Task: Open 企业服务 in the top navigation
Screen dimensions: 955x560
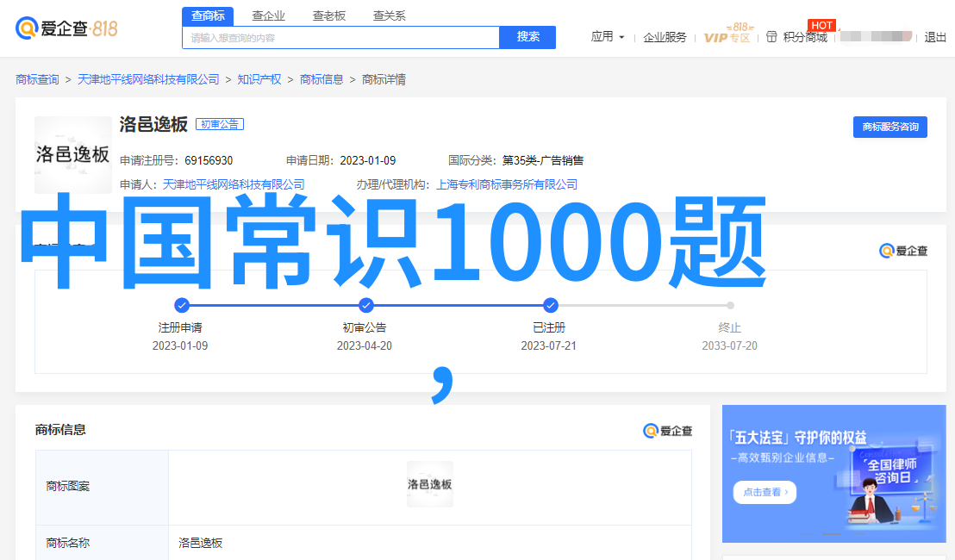Action: click(665, 38)
